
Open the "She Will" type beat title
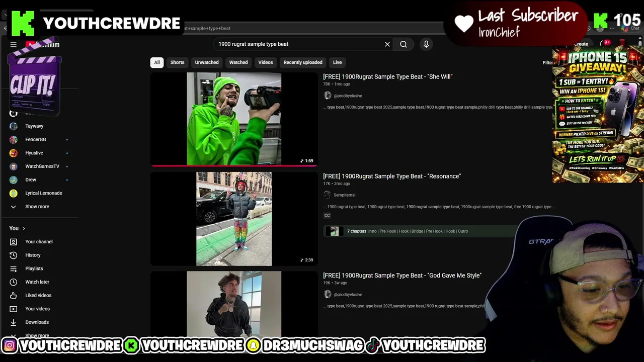click(x=388, y=76)
